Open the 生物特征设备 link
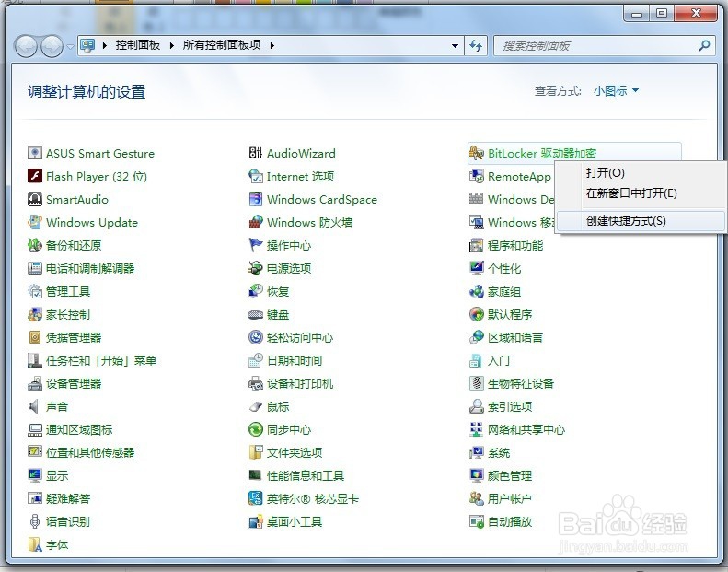 [x=521, y=383]
